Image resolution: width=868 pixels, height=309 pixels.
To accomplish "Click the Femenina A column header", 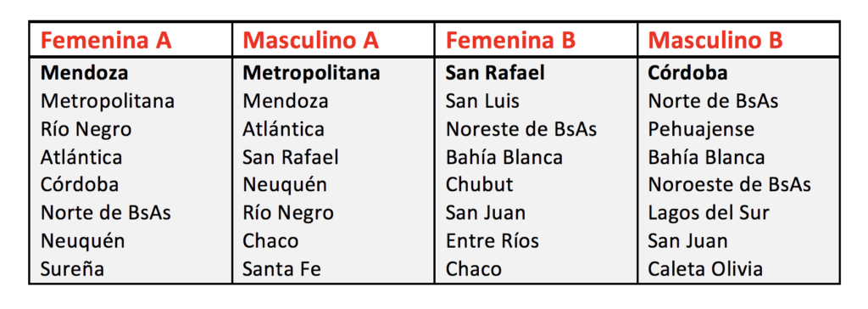I will 106,41.
